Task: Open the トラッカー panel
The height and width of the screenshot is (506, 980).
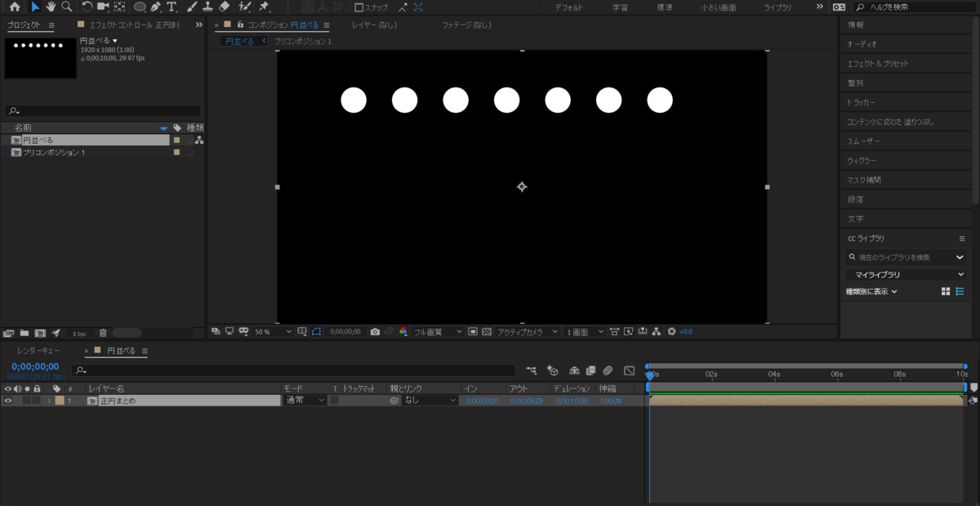Action: [861, 102]
